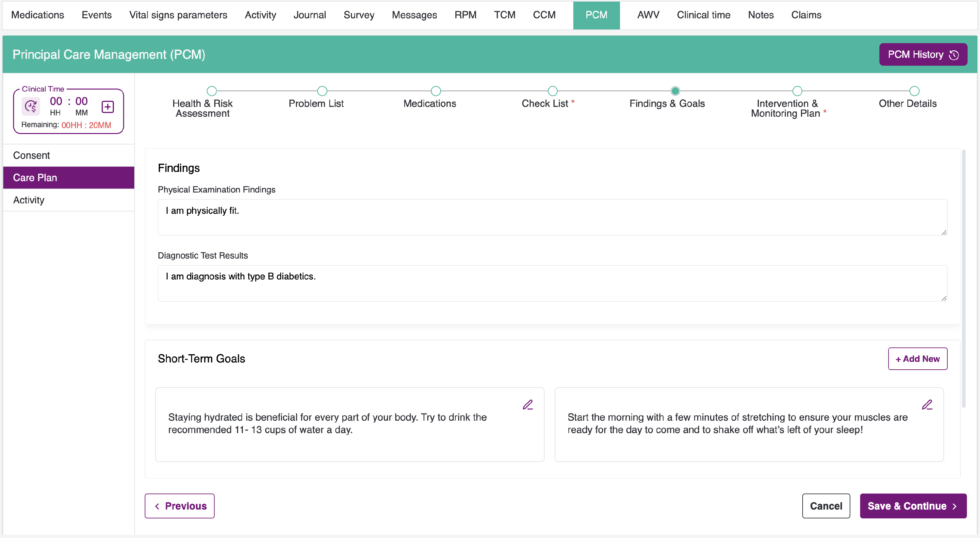Select the Health & Risk Assessment step circle
Screen dimensions: 980x538
212,91
